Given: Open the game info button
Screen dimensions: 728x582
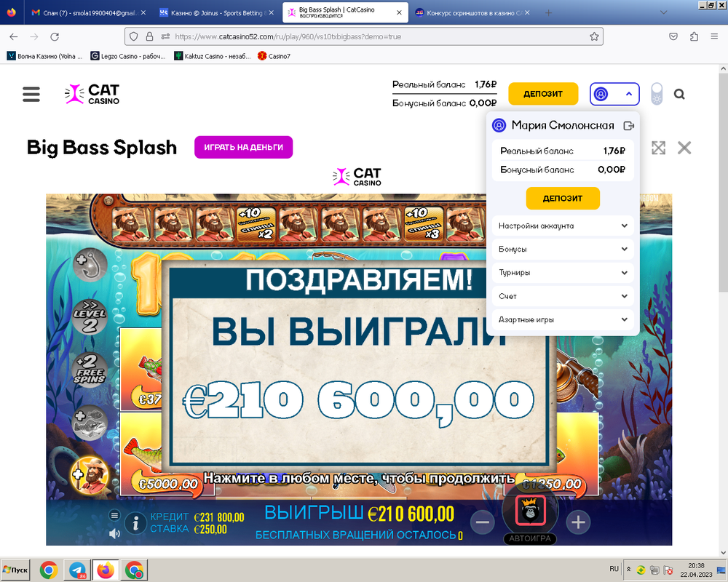Looking at the screenshot, I should [135, 524].
